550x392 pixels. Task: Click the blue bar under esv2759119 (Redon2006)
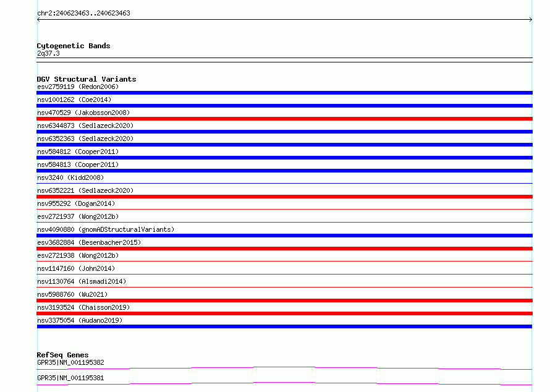tap(284, 93)
